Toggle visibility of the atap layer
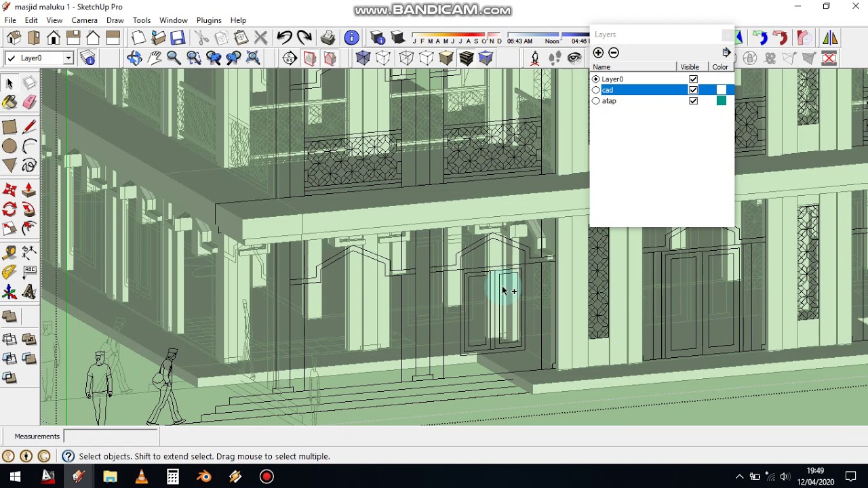868x488 pixels. 693,101
